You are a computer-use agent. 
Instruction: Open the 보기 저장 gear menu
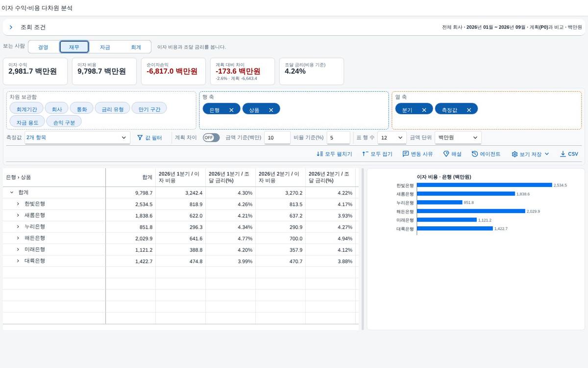tap(531, 154)
